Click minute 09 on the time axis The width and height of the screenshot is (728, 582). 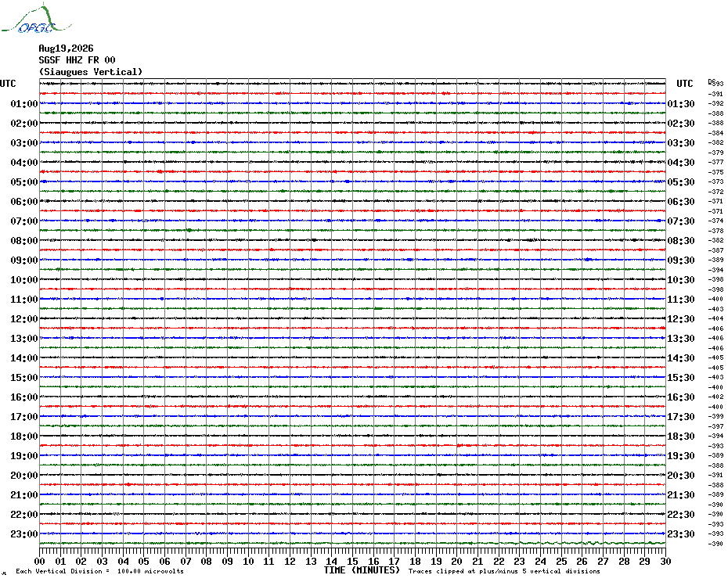228,561
